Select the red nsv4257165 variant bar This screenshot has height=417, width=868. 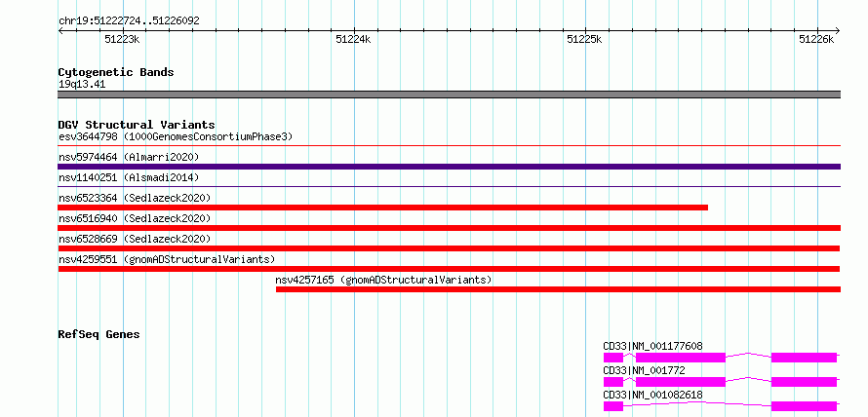(x=558, y=289)
